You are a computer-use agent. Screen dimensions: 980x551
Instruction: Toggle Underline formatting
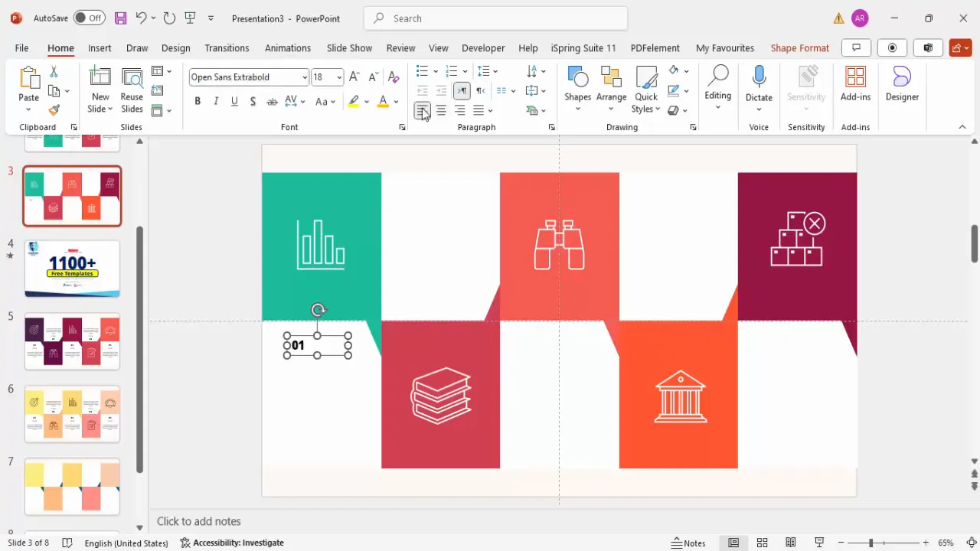click(234, 101)
